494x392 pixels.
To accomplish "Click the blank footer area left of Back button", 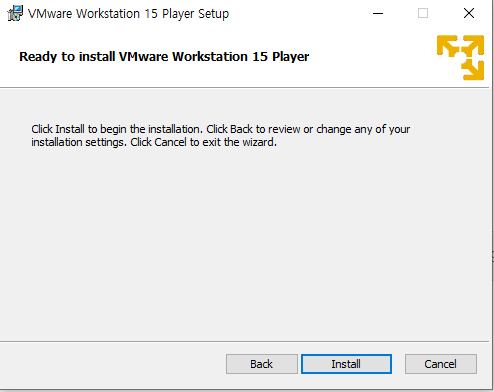I will tap(112, 364).
